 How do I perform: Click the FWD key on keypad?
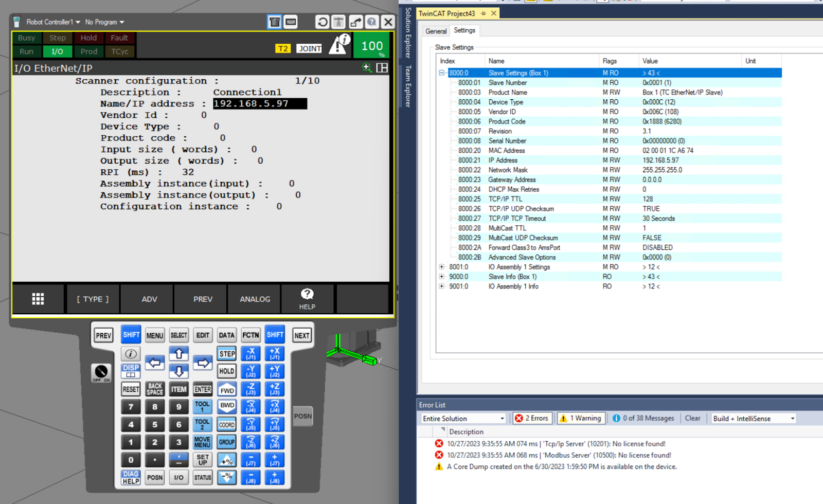click(x=227, y=389)
